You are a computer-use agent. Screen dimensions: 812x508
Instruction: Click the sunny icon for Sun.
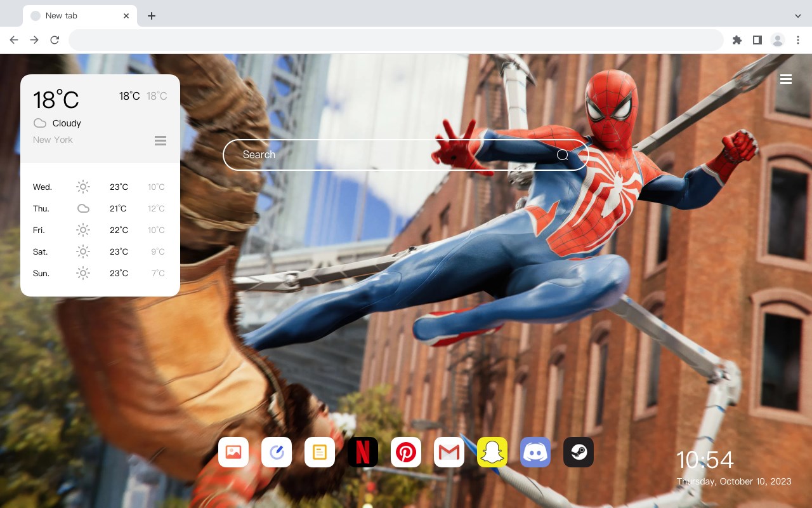[83, 273]
